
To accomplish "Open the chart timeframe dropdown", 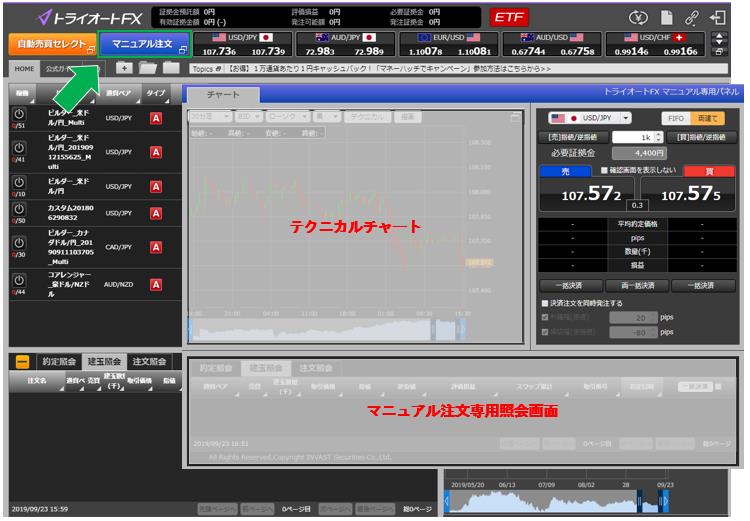I will (x=210, y=116).
